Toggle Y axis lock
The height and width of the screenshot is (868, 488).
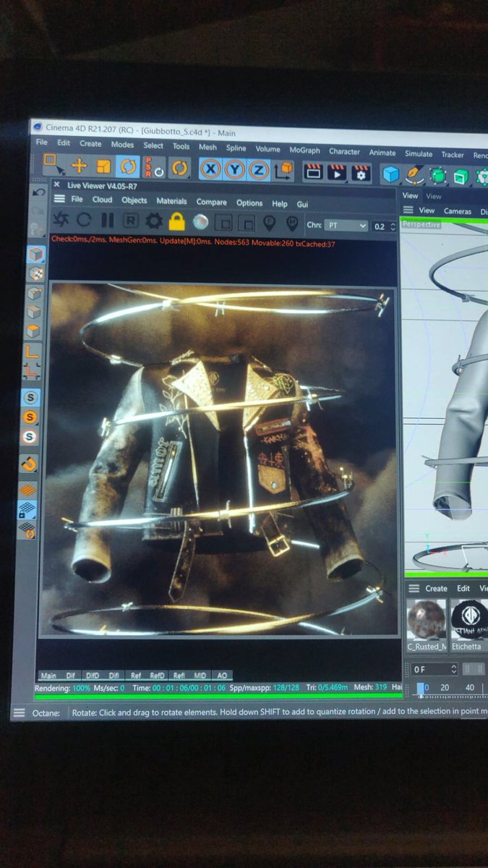[234, 170]
